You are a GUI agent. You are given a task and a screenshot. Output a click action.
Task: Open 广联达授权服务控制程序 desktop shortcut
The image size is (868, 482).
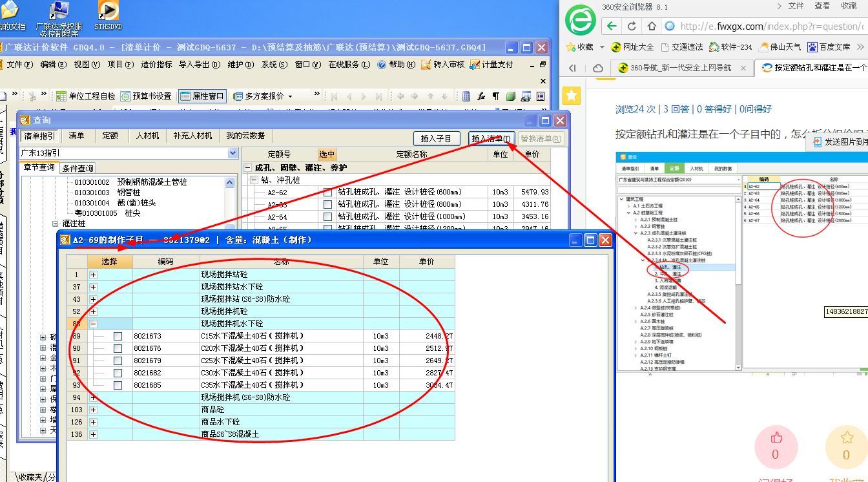pyautogui.click(x=59, y=18)
